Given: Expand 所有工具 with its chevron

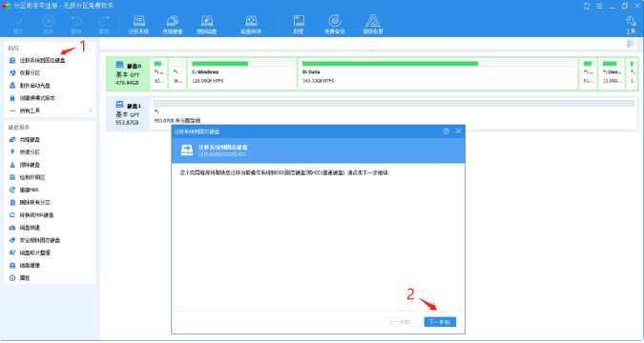Looking at the screenshot, I should pyautogui.click(x=90, y=111).
